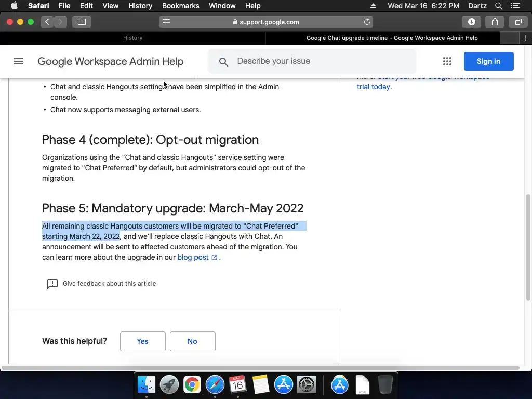Open Calendar from the Dock
The height and width of the screenshot is (399, 532).
pyautogui.click(x=237, y=384)
